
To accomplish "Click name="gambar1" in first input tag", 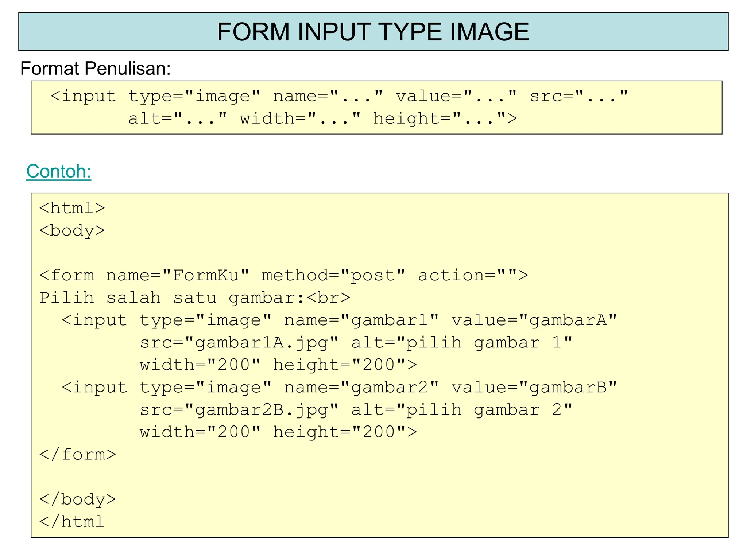I will [361, 320].
